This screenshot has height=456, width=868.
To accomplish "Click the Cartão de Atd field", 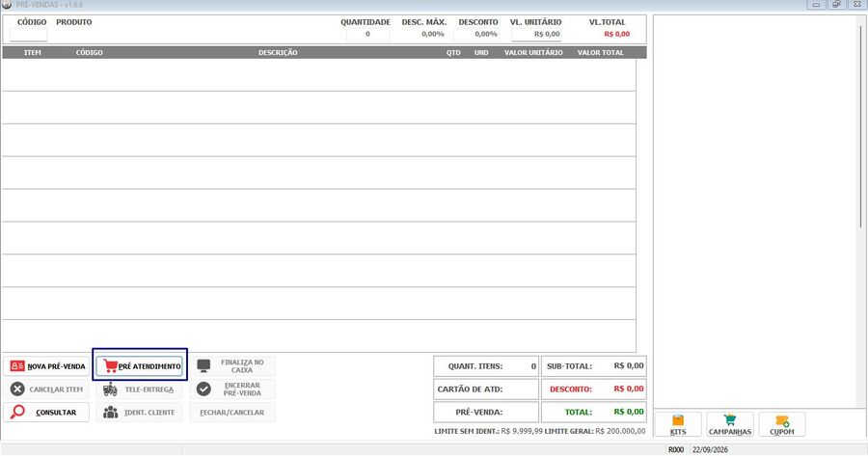I will click(486, 389).
